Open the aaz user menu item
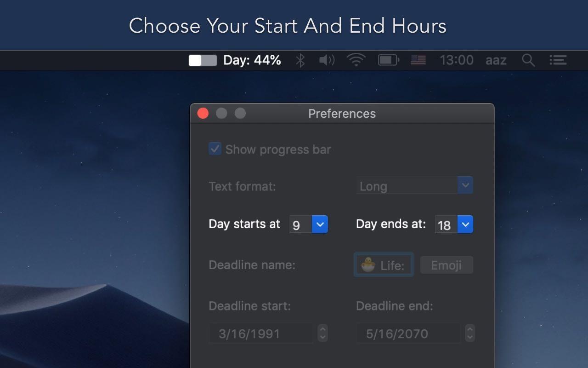Viewport: 588px width, 368px height. click(x=496, y=60)
